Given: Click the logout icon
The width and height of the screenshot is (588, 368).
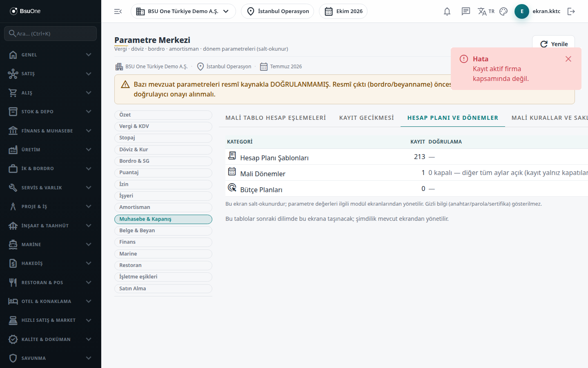Looking at the screenshot, I should coord(571,11).
